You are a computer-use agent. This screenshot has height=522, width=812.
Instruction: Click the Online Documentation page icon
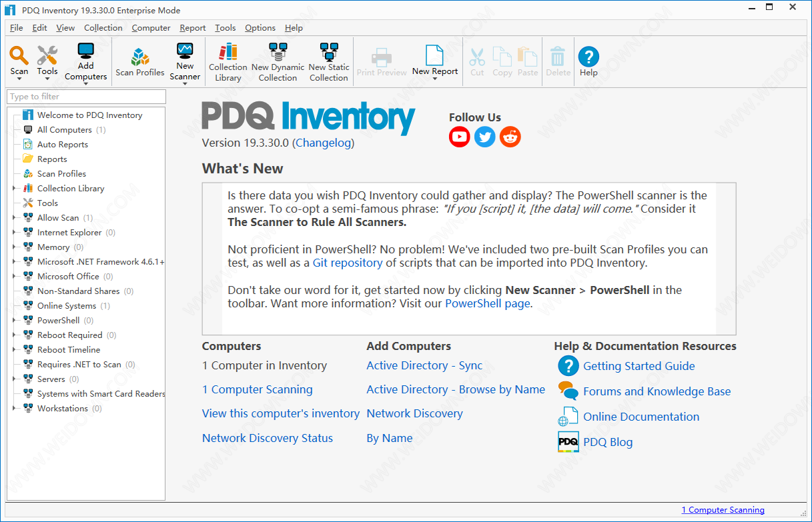(568, 417)
